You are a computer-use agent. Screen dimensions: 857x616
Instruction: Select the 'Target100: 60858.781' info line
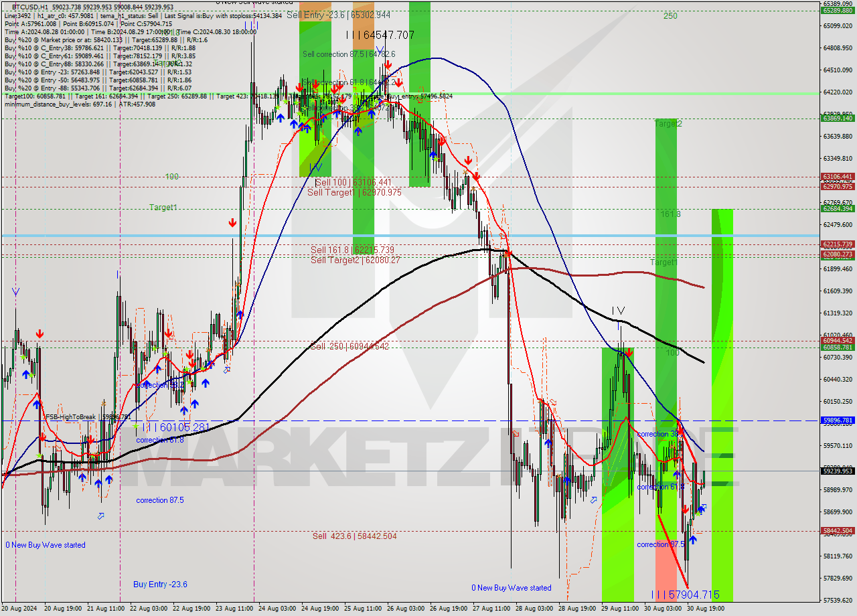click(228, 96)
